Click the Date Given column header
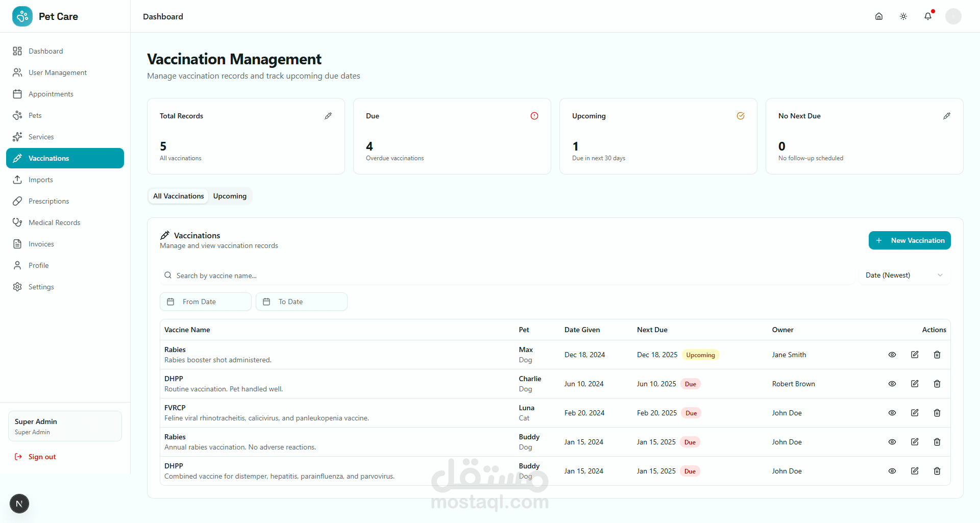The height and width of the screenshot is (523, 980). [x=582, y=330]
